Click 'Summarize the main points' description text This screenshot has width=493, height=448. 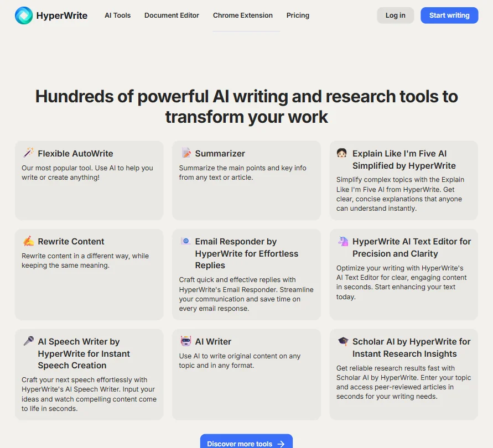(243, 173)
